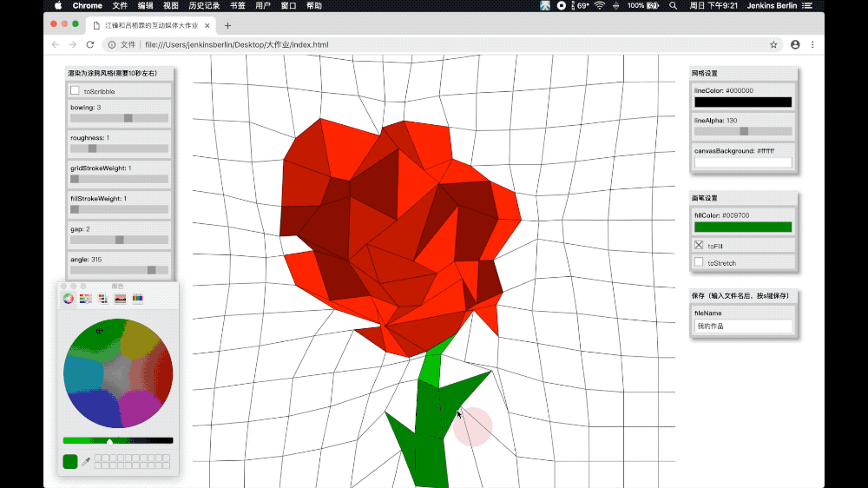Open the 视图 menu
This screenshot has width=868, height=488.
[170, 5]
